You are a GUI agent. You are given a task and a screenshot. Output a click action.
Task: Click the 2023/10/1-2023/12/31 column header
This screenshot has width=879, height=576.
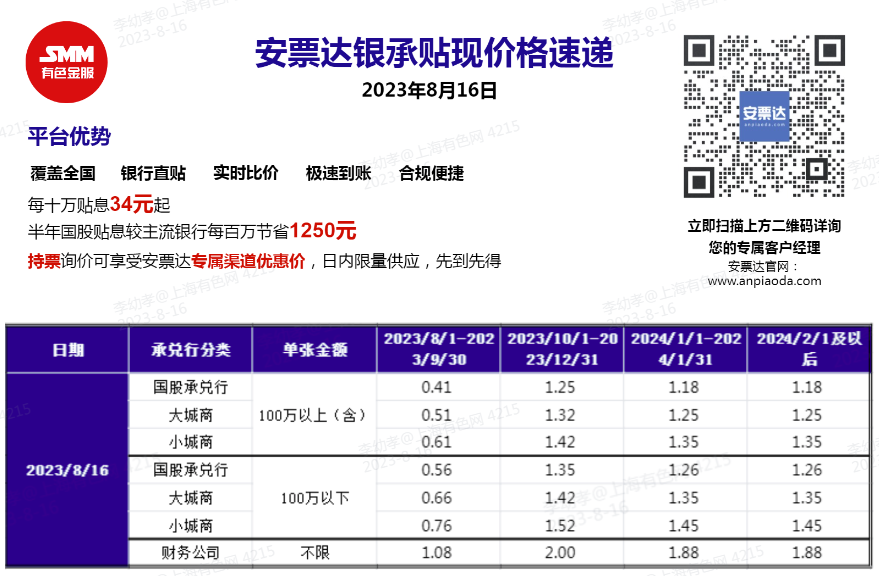coord(562,349)
